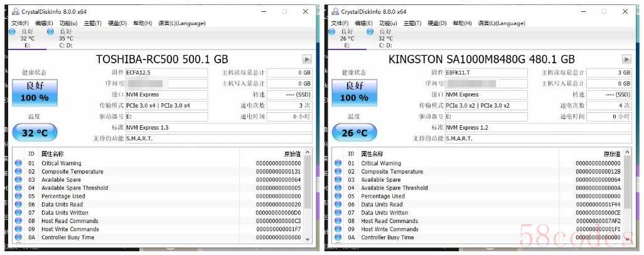Click status circle for Percentage Used in KINGSTON window

point(338,196)
